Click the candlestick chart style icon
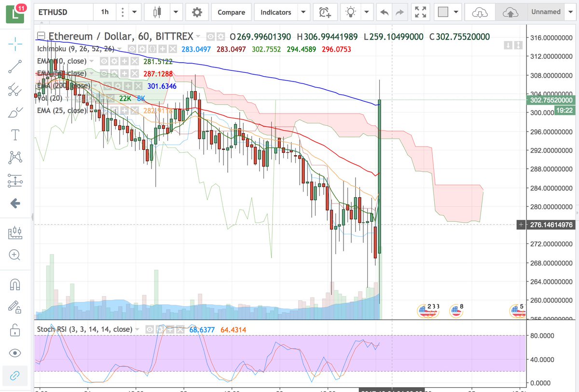Screen dimensions: 579x392 pyautogui.click(x=157, y=12)
